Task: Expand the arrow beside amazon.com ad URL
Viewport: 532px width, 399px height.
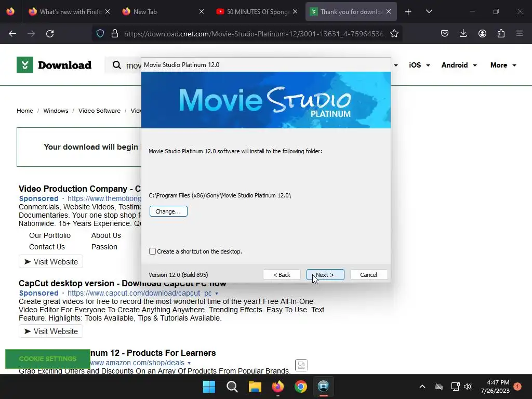Action: [189, 363]
